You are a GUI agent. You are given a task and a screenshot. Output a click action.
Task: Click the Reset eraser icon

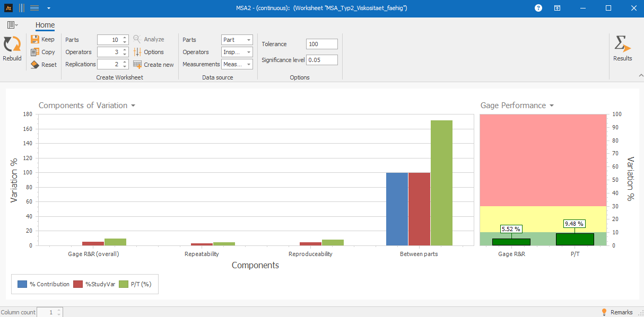(x=35, y=65)
